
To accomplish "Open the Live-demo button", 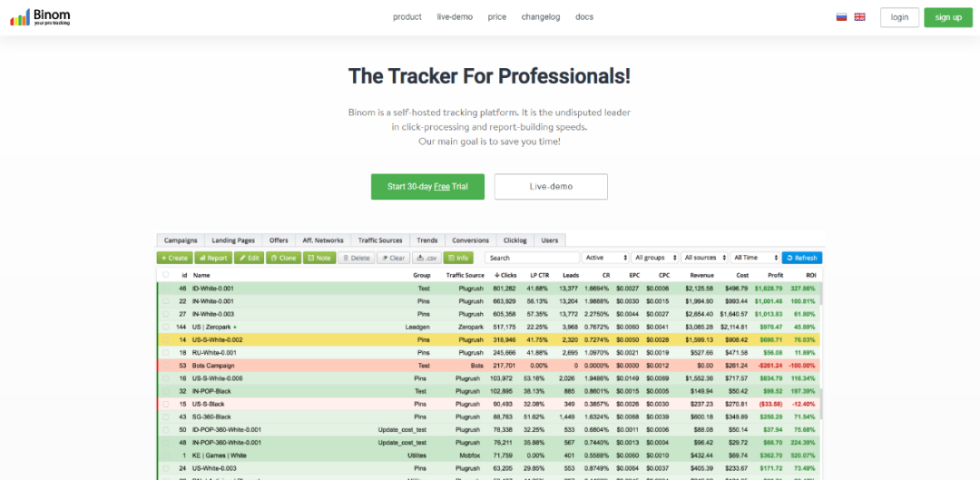I will pyautogui.click(x=551, y=186).
